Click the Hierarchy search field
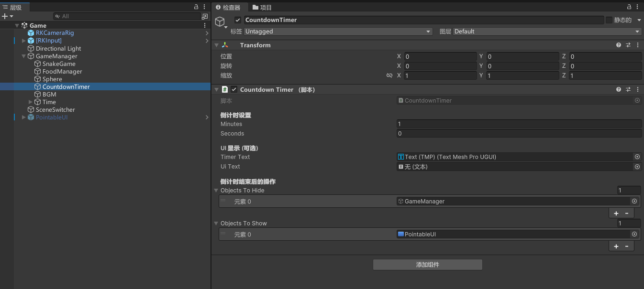Screen dimensions: 644x289 (127, 16)
